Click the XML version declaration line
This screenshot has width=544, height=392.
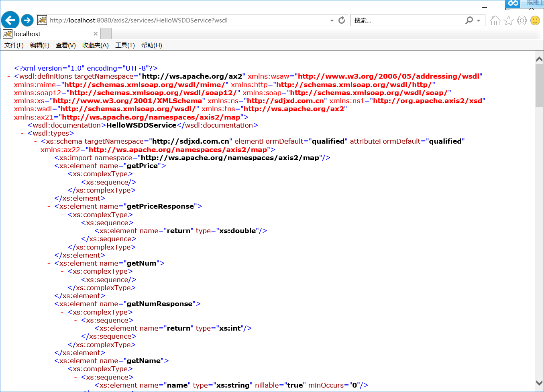pyautogui.click(x=86, y=68)
